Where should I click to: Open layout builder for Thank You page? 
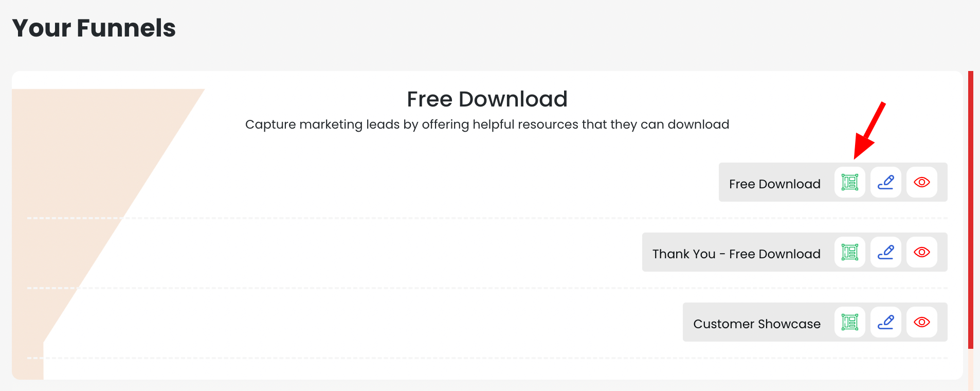849,252
